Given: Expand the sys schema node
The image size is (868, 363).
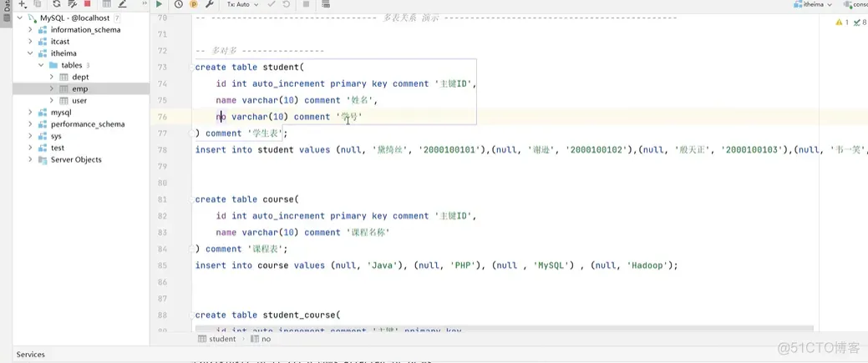Looking at the screenshot, I should click(30, 136).
